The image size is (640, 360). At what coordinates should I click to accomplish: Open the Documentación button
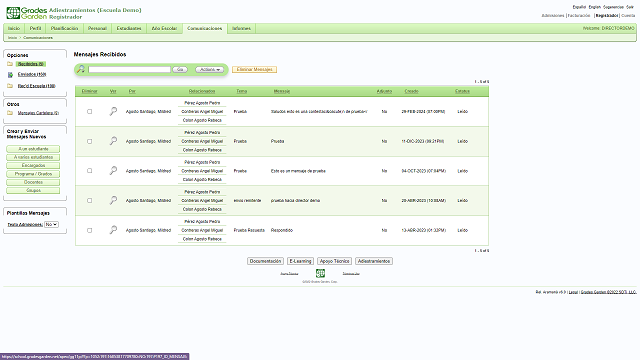point(265,261)
